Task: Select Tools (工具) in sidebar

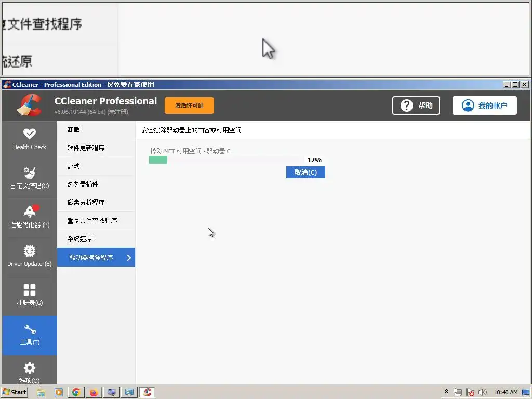Action: click(30, 335)
